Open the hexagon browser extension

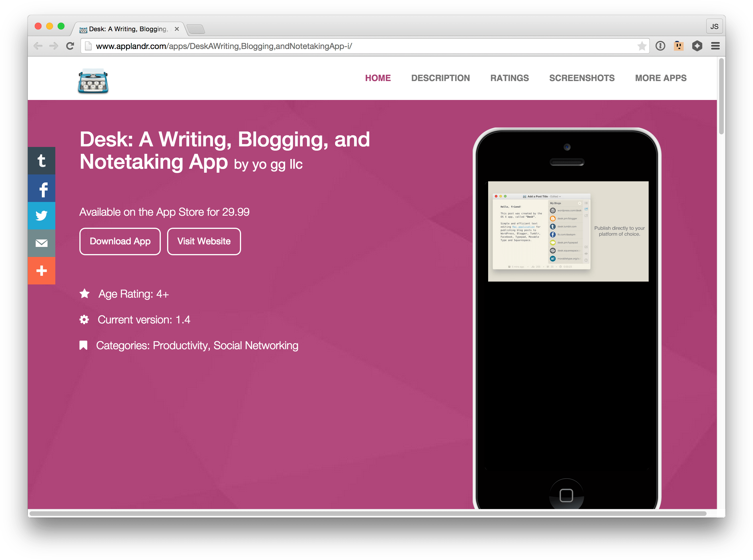697,46
